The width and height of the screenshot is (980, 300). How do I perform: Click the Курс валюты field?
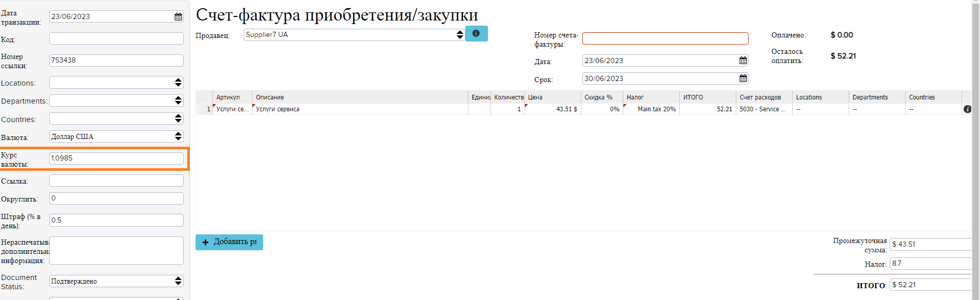coord(116,158)
